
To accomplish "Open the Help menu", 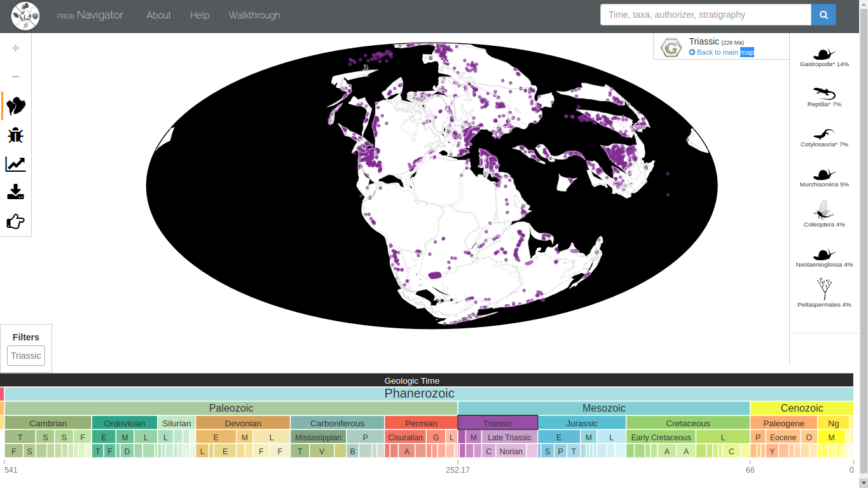I will point(199,15).
